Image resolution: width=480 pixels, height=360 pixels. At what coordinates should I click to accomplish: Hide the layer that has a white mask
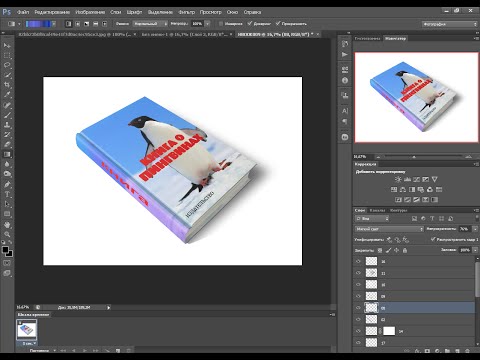[x=358, y=331]
